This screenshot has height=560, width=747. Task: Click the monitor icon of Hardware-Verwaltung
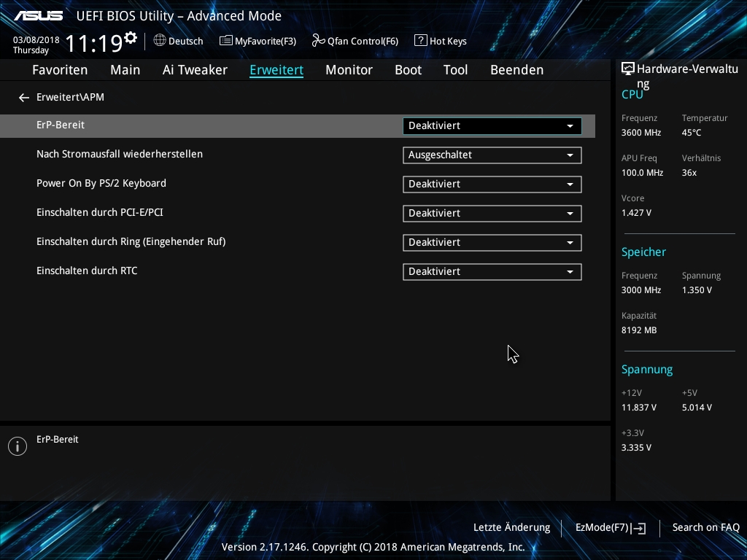(x=628, y=69)
